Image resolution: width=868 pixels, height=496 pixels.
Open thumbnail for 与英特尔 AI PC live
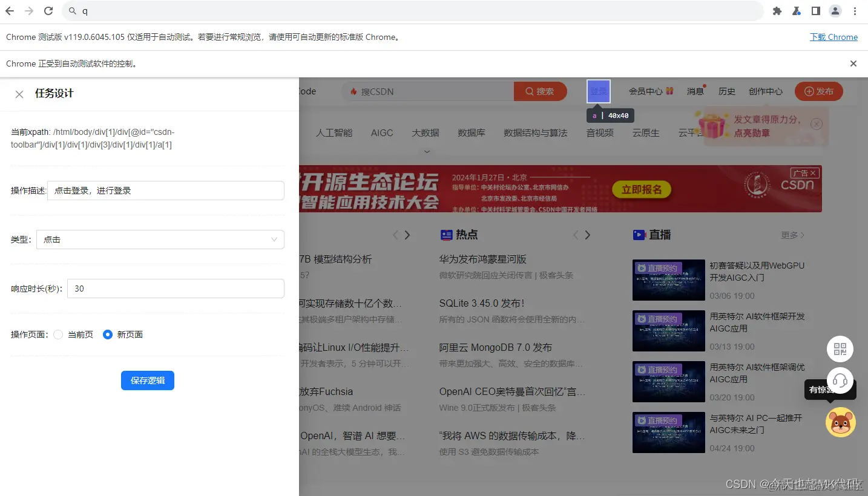(669, 432)
